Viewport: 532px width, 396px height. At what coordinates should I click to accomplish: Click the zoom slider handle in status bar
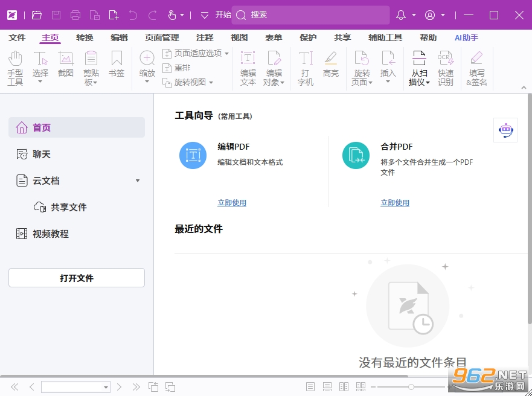(411, 387)
